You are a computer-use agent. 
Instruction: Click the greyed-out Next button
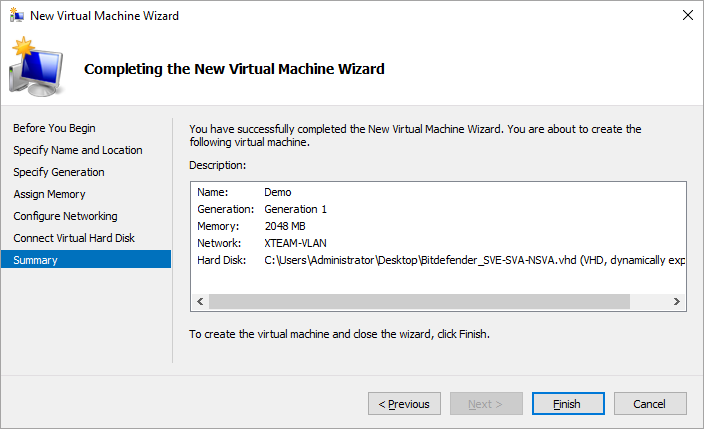(485, 404)
